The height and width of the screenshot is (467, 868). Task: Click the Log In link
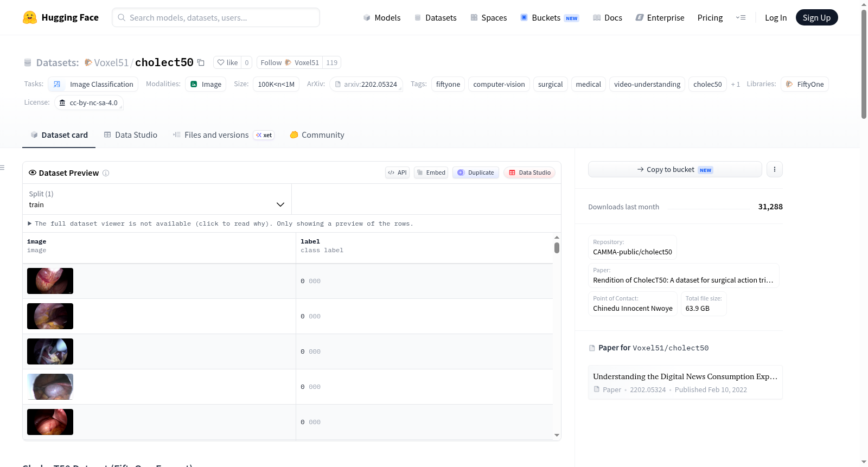click(x=776, y=17)
